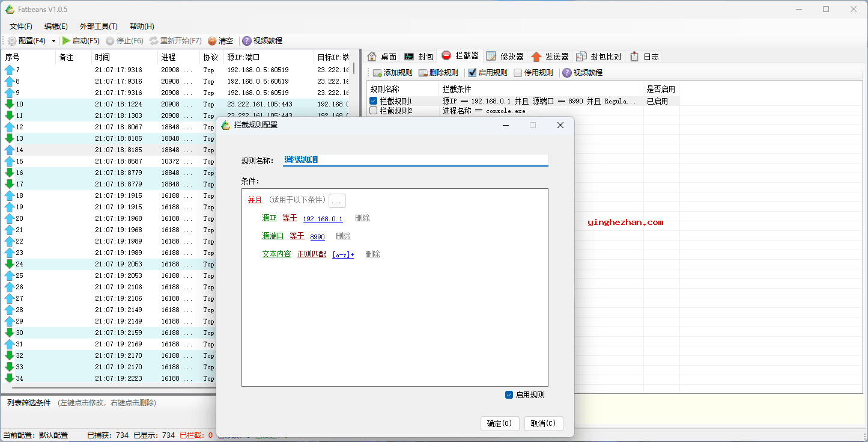Click the Clear (清空) toolbar icon
Viewport: 868px width, 442px height.
tap(212, 41)
